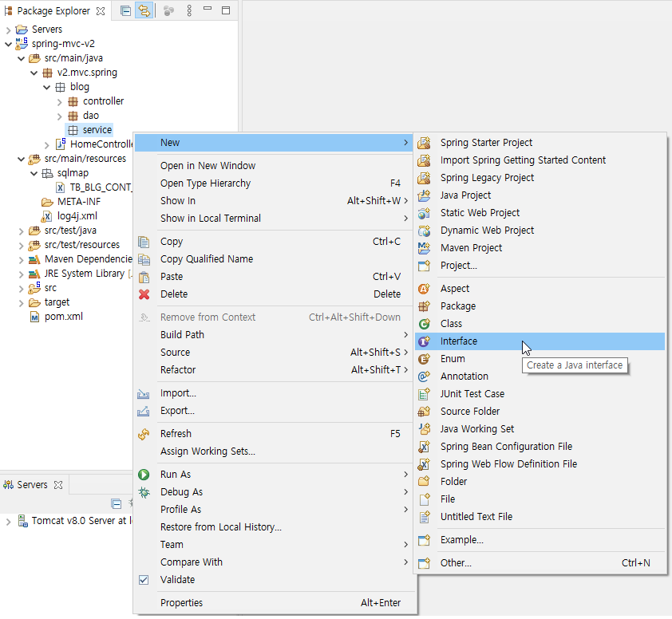Select the META-INF folder
This screenshot has width=672, height=619.
79,202
